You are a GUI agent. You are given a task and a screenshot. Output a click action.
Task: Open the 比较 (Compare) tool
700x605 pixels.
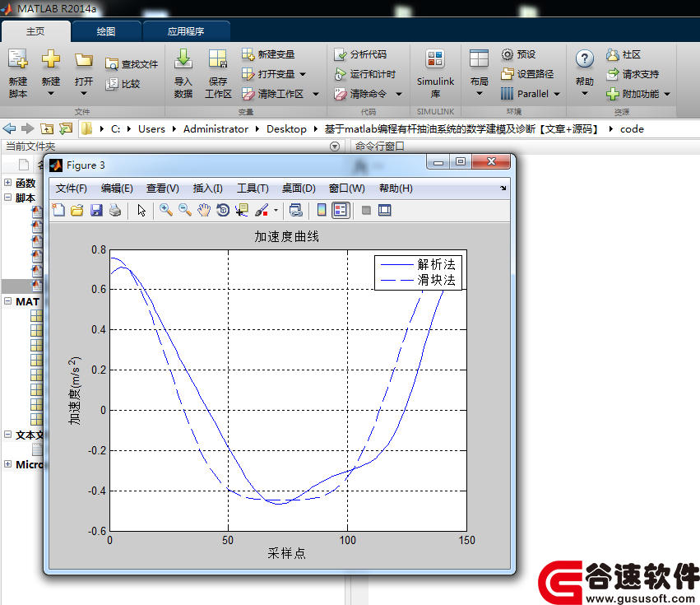[x=123, y=84]
